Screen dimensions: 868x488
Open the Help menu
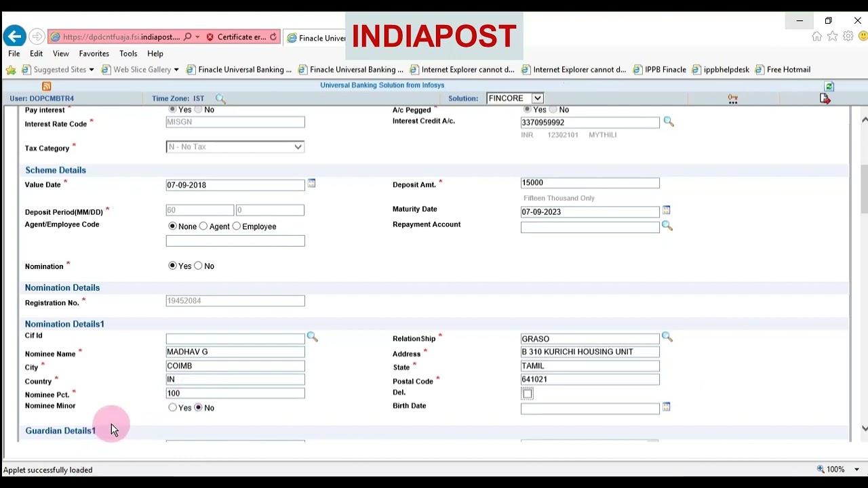(155, 54)
